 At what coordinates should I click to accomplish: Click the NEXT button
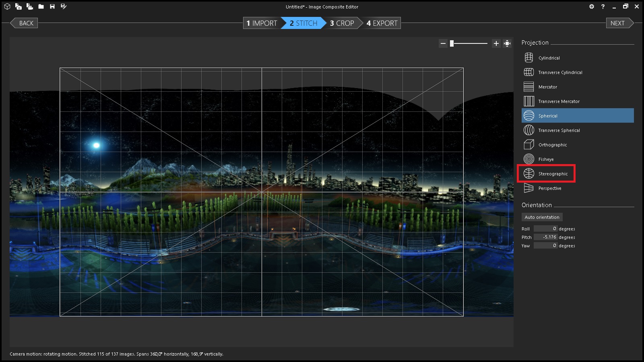tap(618, 23)
